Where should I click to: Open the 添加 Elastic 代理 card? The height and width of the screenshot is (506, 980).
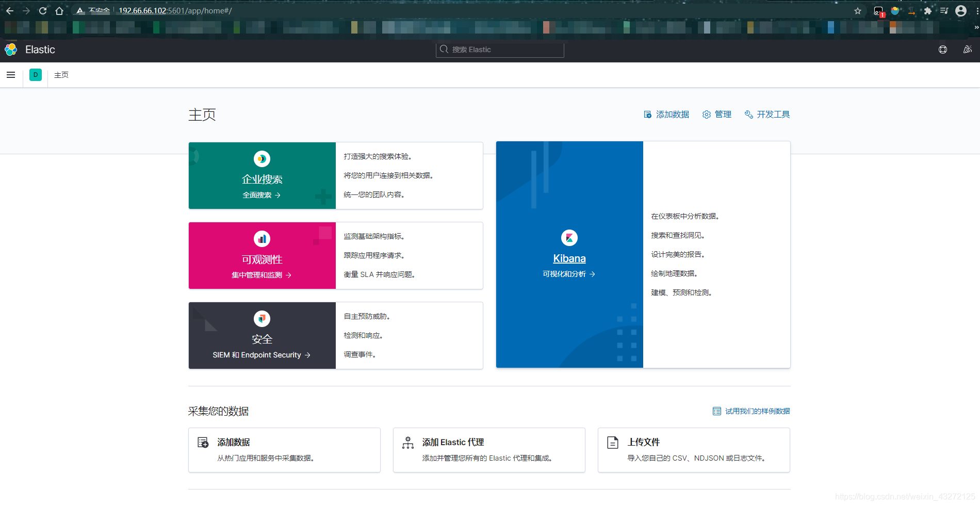489,450
